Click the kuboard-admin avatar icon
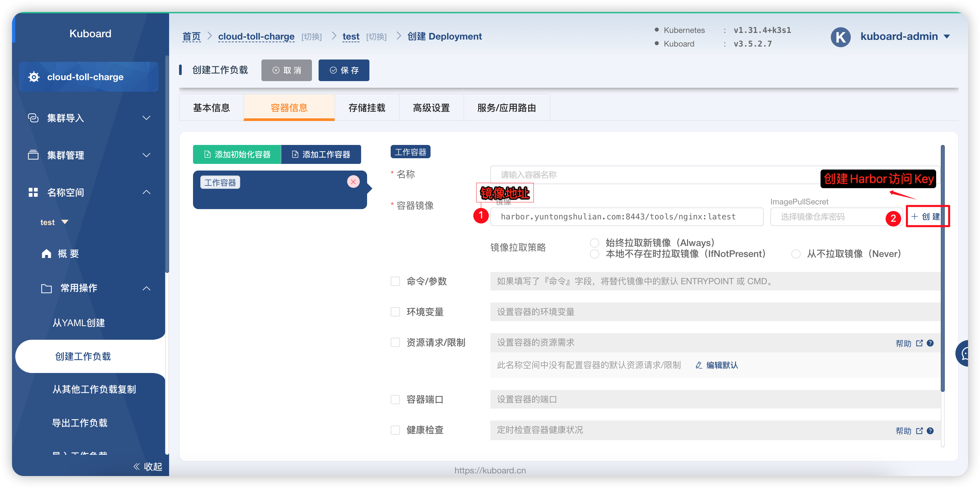Viewport: 980px width, 488px height. (840, 37)
